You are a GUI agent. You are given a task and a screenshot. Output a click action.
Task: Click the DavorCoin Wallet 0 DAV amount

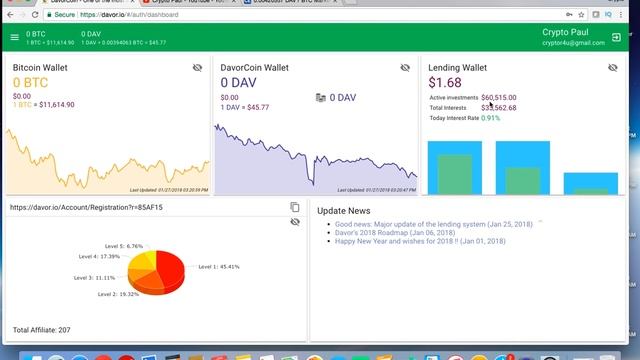click(x=238, y=82)
